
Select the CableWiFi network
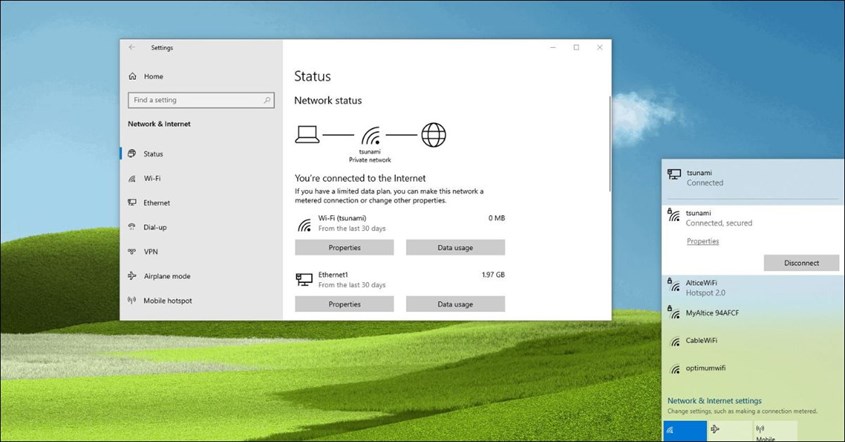[x=753, y=341]
